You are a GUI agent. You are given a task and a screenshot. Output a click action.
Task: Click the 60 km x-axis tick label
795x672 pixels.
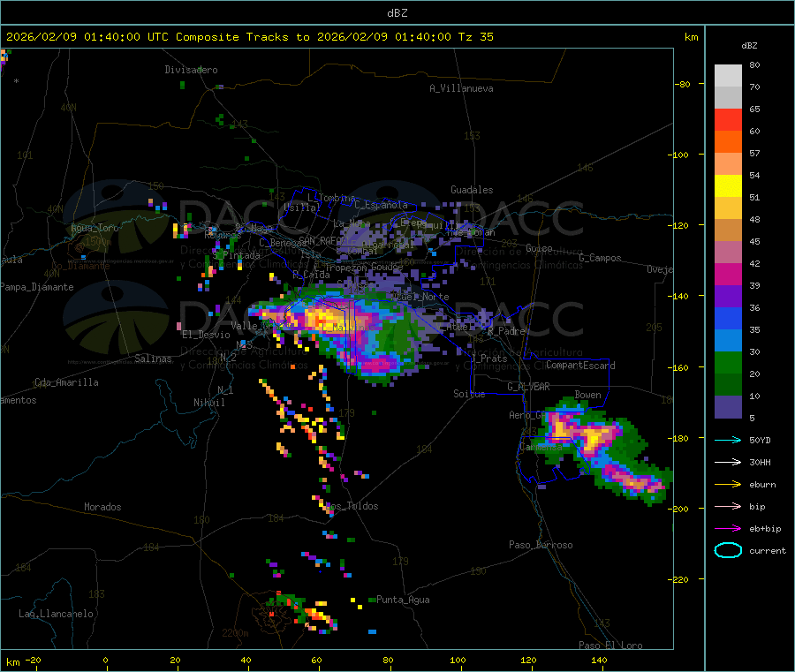click(316, 660)
